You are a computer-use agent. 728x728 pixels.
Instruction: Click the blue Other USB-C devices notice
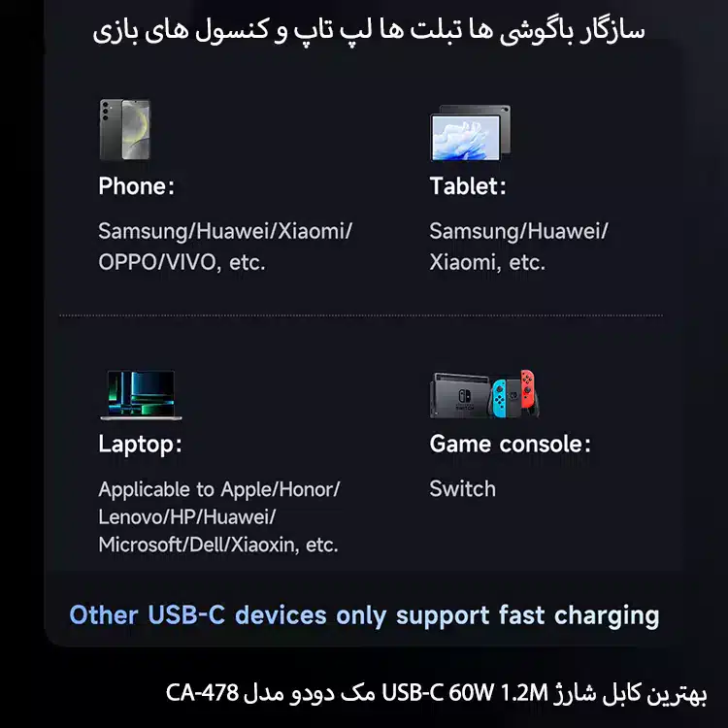click(364, 616)
